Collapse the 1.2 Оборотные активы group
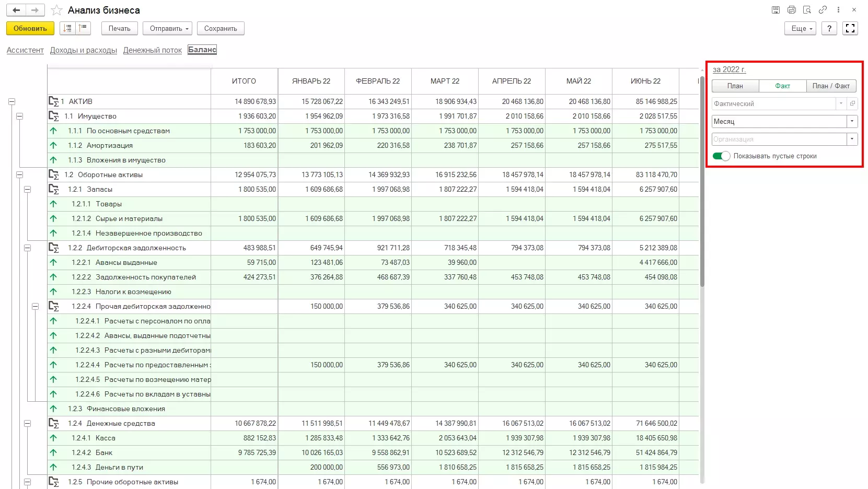 click(x=19, y=174)
